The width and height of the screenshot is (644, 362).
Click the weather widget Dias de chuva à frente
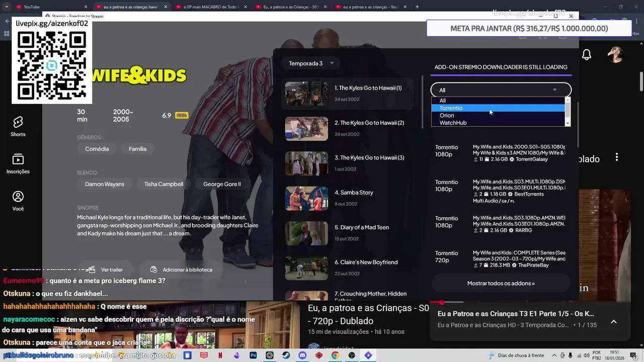click(515, 355)
